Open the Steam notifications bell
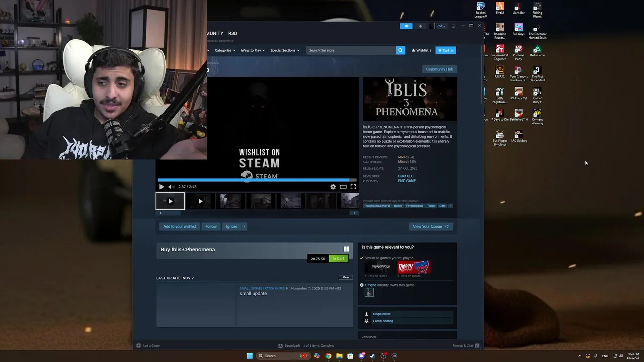This screenshot has width=644, height=362. 421,26
